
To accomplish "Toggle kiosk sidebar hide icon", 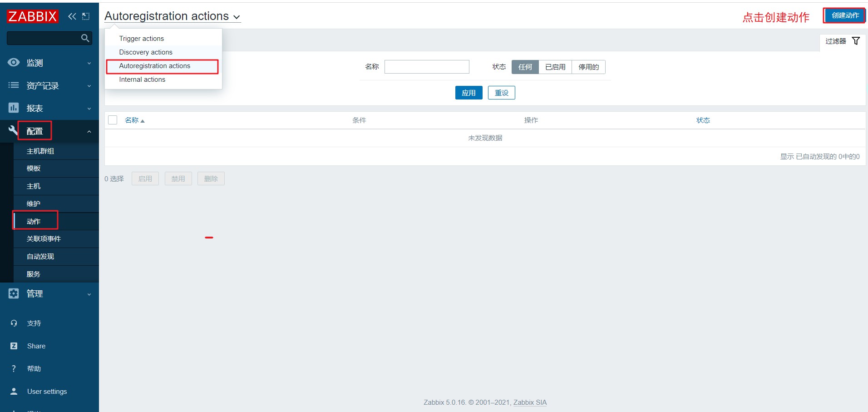I will point(86,16).
